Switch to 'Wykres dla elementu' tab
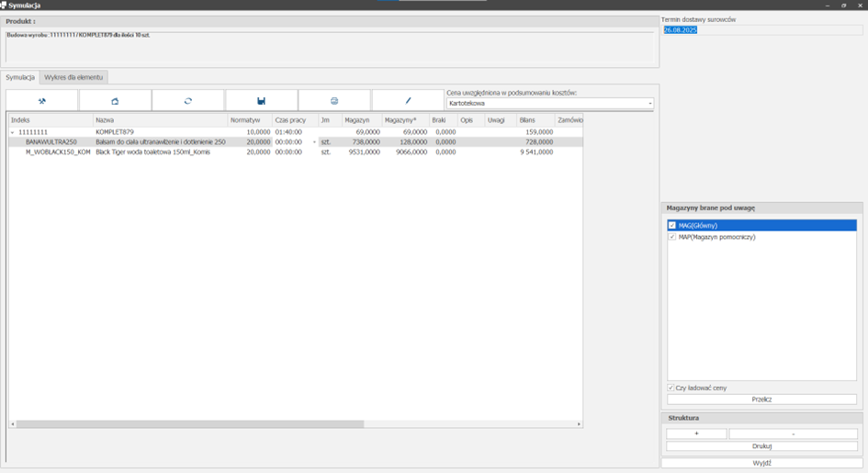This screenshot has height=473, width=868. [x=73, y=77]
